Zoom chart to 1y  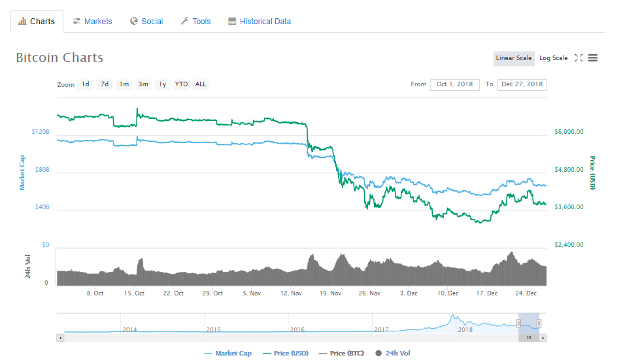[x=163, y=84]
